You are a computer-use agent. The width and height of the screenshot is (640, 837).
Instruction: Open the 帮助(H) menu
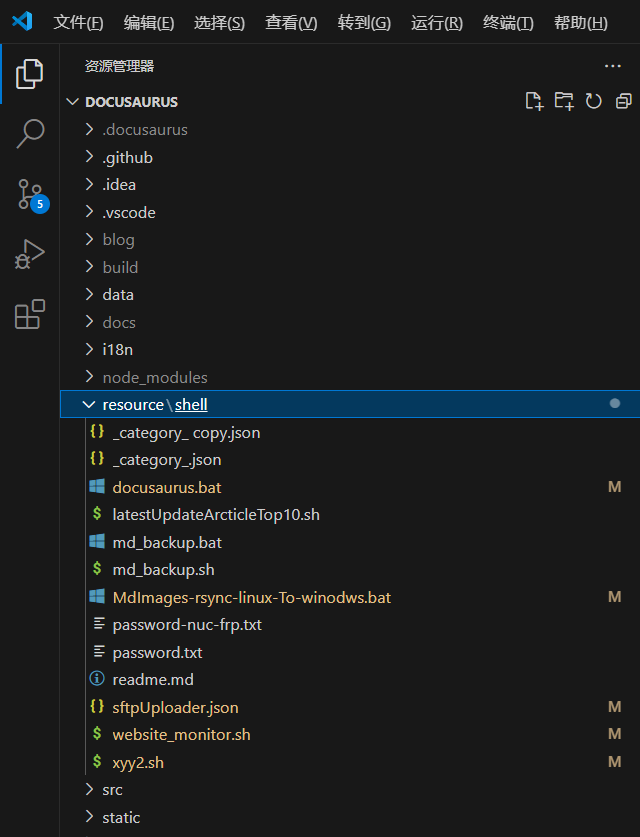pyautogui.click(x=581, y=22)
